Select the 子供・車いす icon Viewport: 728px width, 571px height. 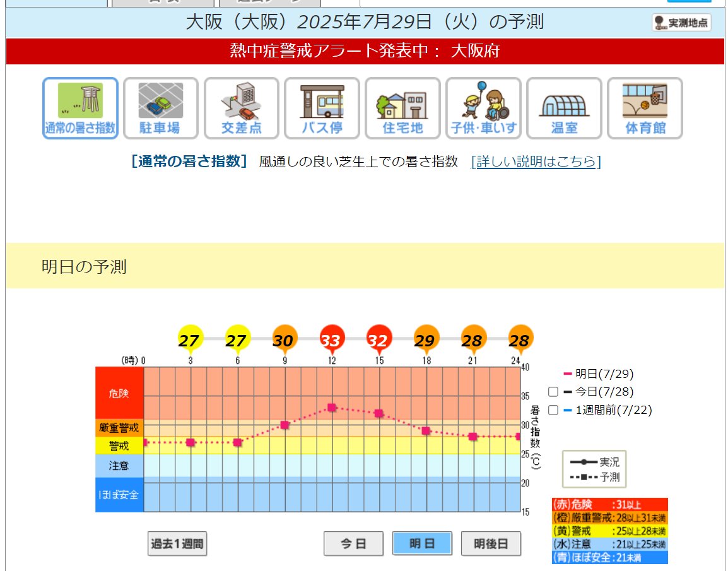483,108
